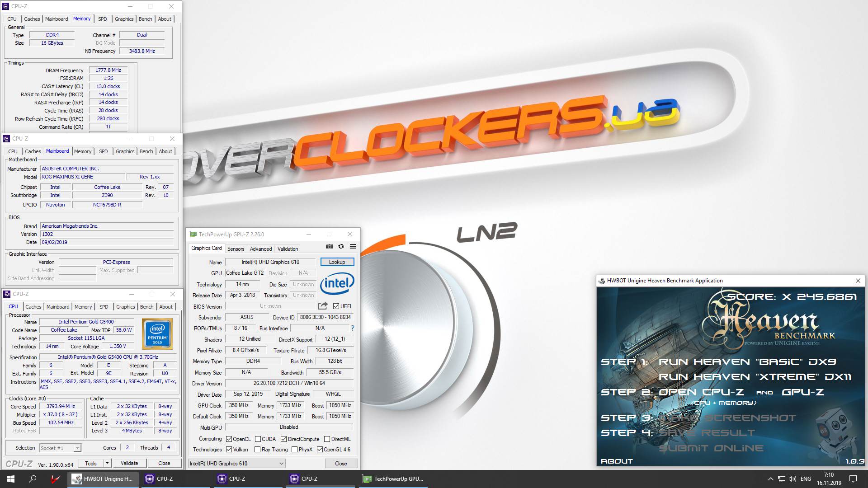Image resolution: width=868 pixels, height=488 pixels.
Task: Take a GPU-Z screenshot with camera icon
Action: (x=330, y=247)
